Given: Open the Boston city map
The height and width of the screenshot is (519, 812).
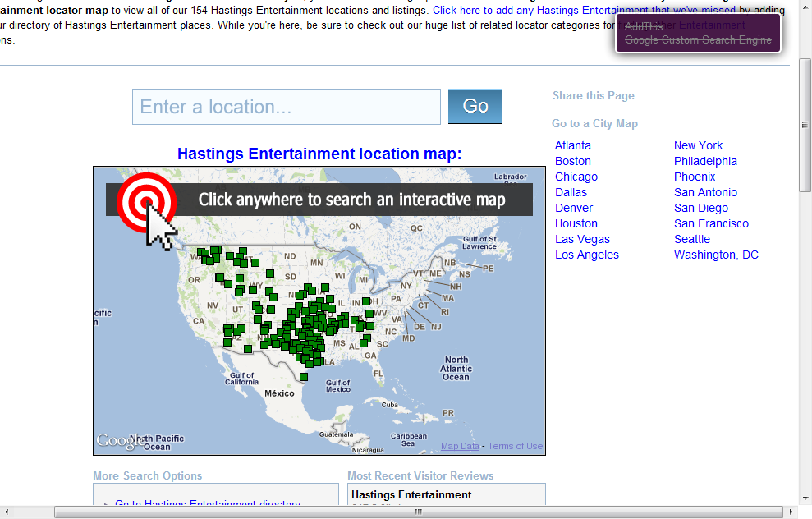Looking at the screenshot, I should [x=573, y=161].
